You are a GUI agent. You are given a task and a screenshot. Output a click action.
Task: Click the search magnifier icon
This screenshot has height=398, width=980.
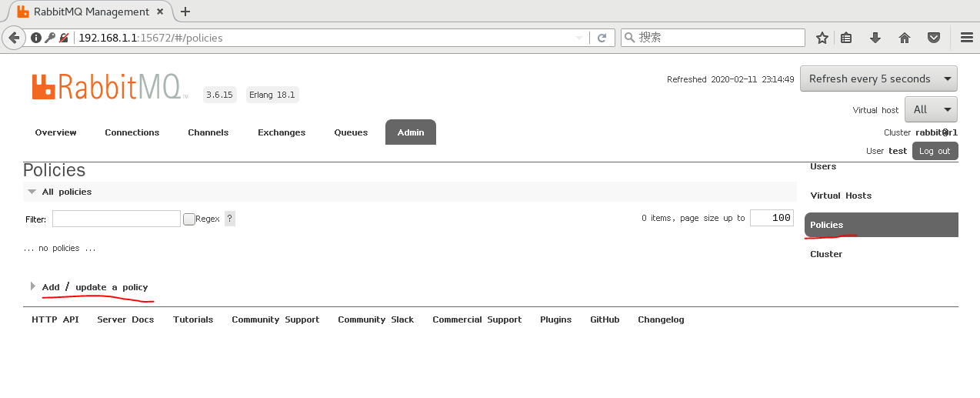pyautogui.click(x=629, y=38)
